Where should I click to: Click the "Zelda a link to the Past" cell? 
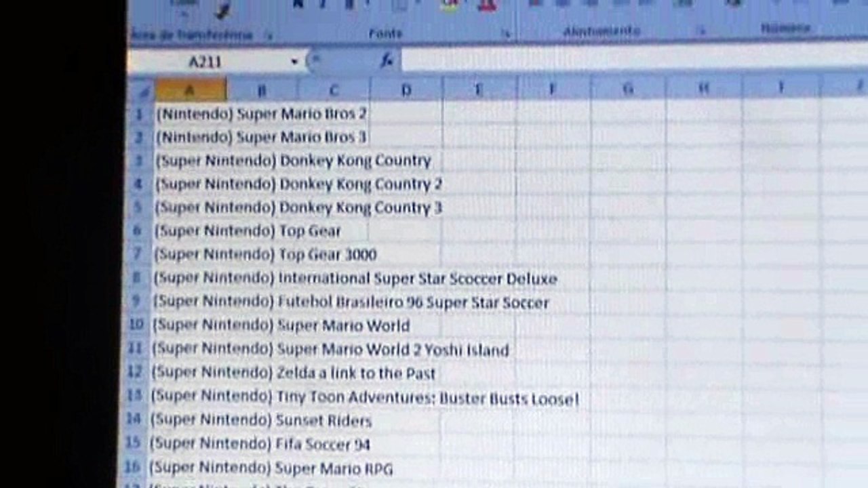point(293,373)
